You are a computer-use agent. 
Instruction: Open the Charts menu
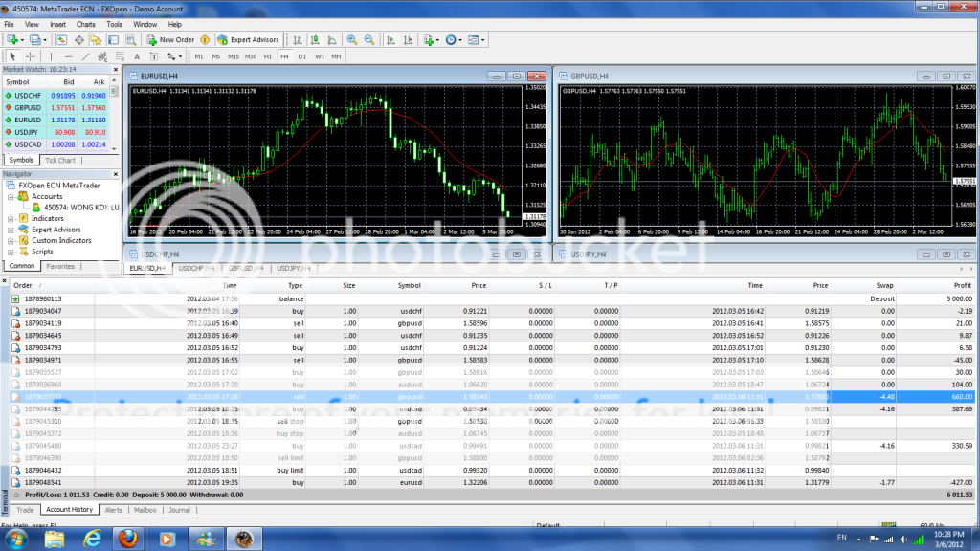[85, 23]
